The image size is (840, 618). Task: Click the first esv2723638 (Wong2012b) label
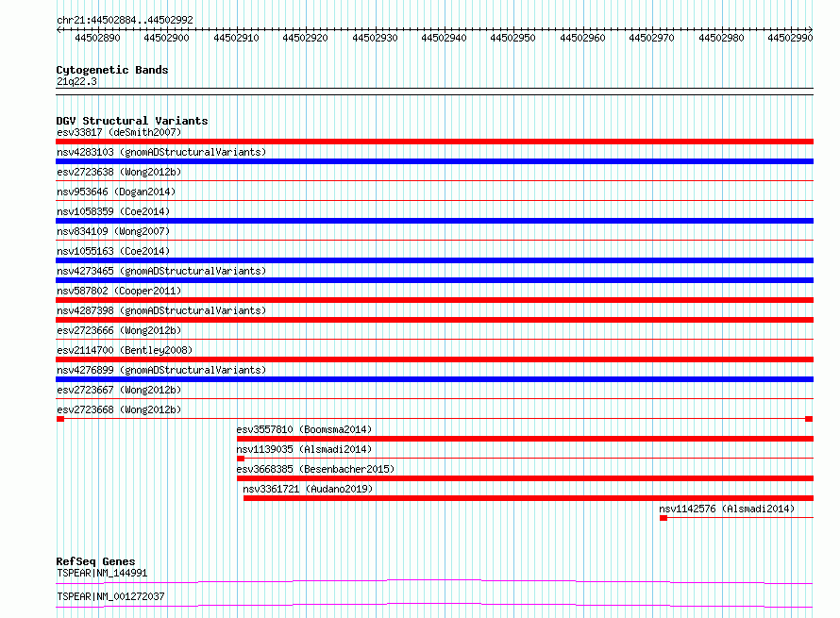click(119, 172)
